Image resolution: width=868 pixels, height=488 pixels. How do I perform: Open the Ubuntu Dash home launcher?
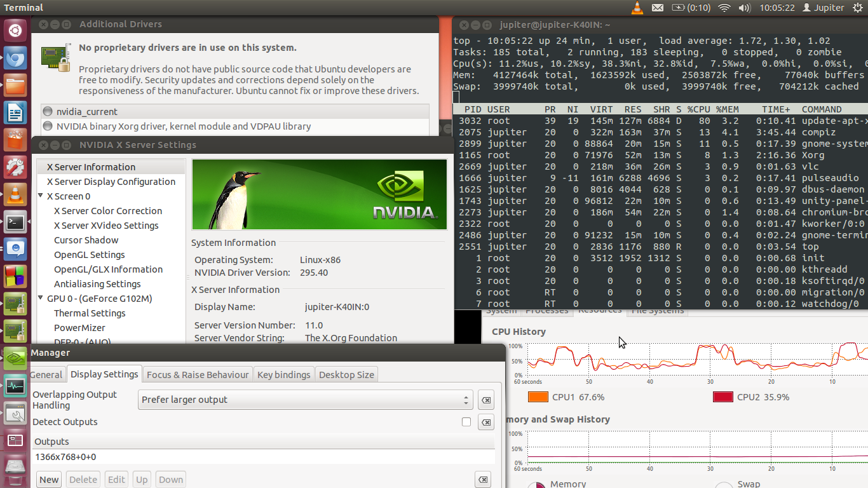point(15,30)
